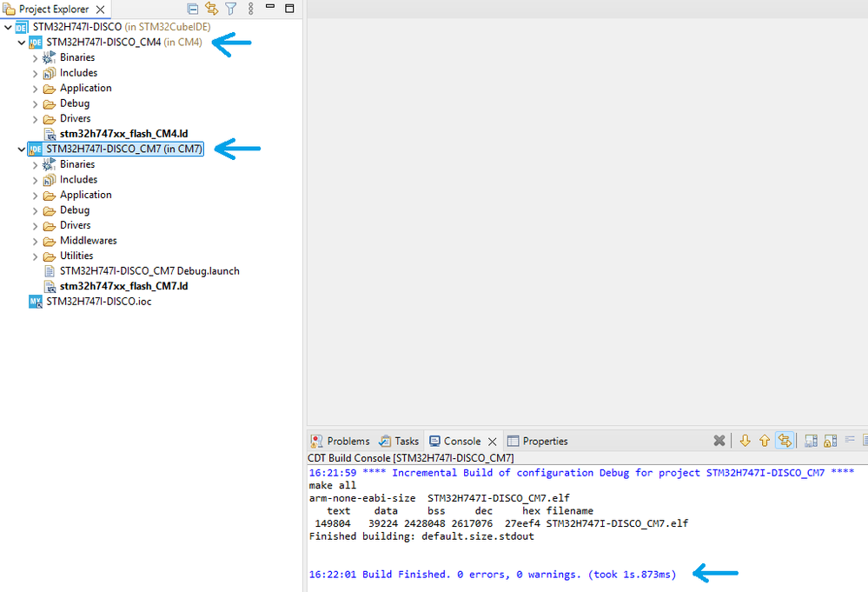Screen dimensions: 868x592
Task: Expand Binaries under the CM4 project
Action: tap(35, 57)
